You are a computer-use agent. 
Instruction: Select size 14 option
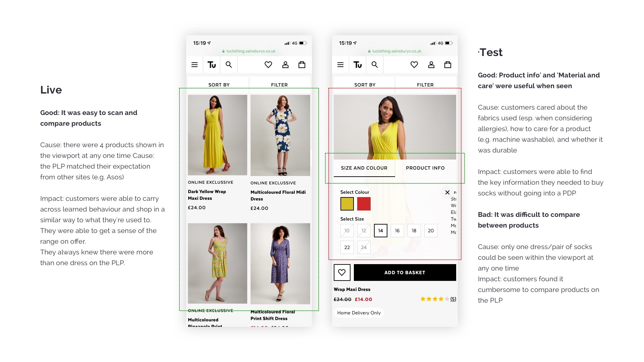[380, 231]
